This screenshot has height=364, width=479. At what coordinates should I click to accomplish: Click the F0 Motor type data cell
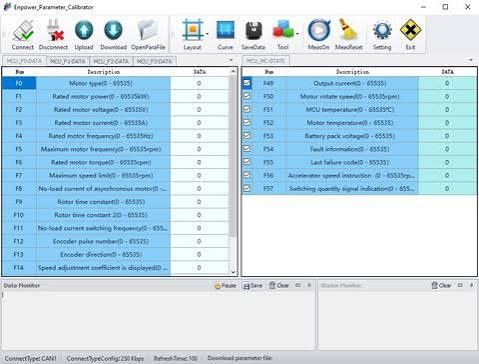click(199, 83)
